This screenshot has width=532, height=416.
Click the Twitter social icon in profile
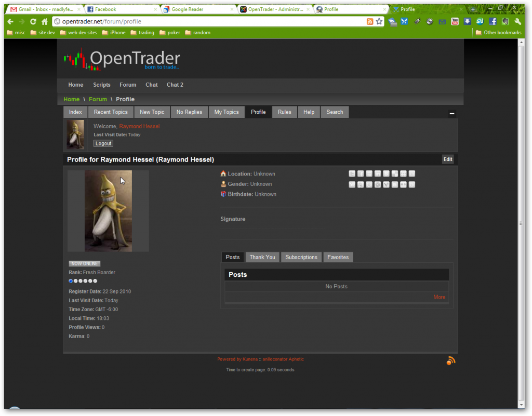coord(352,174)
